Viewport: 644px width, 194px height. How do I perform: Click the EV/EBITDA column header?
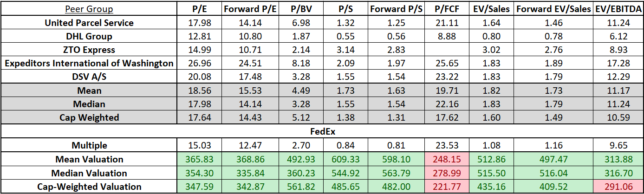coord(618,9)
